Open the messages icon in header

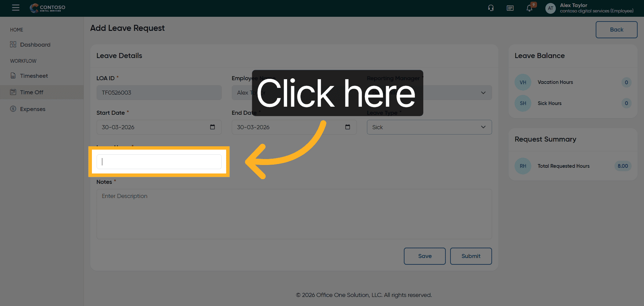[x=510, y=8]
